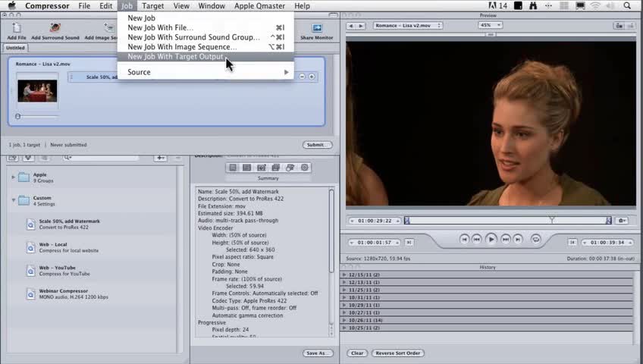
Task: Expand the 11/25/11 history group
Action: (344, 290)
